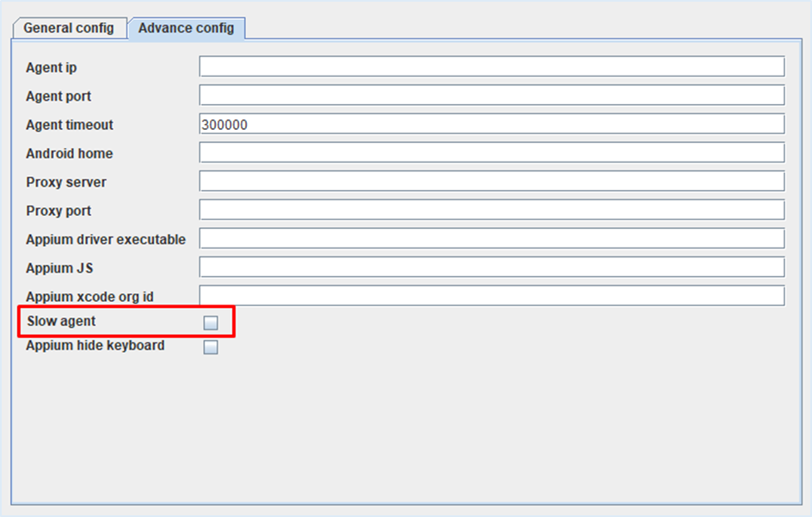Viewport: 812px width, 517px height.
Task: Focus the Agent port text box
Action: click(491, 95)
